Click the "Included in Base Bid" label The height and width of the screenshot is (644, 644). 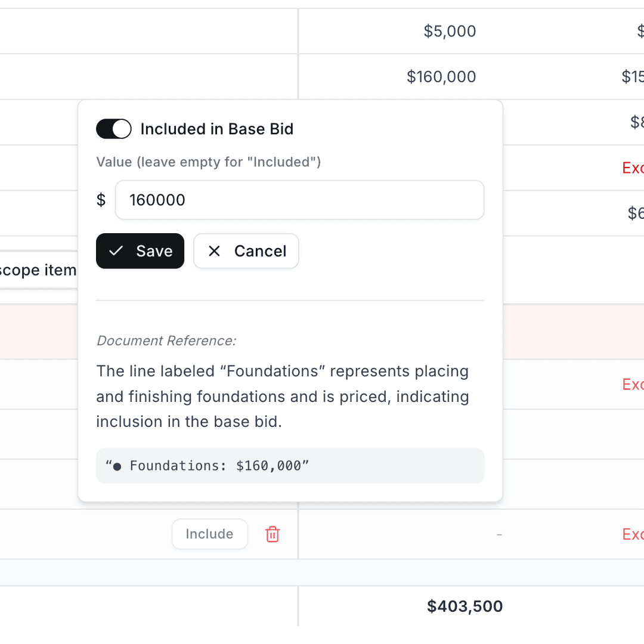pyautogui.click(x=217, y=129)
